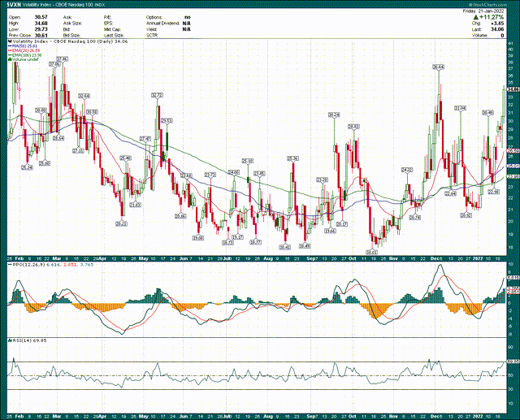Click the PPO(12,26,9) indicator label
The height and width of the screenshot is (420, 520).
(28, 265)
